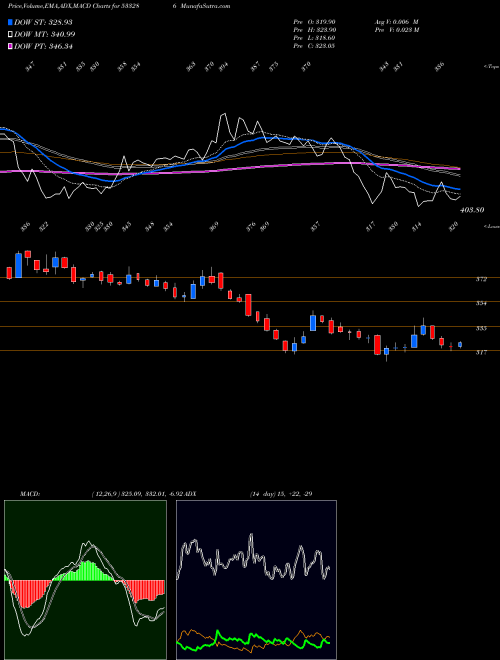Click the 335 price level label

pos(481,328)
